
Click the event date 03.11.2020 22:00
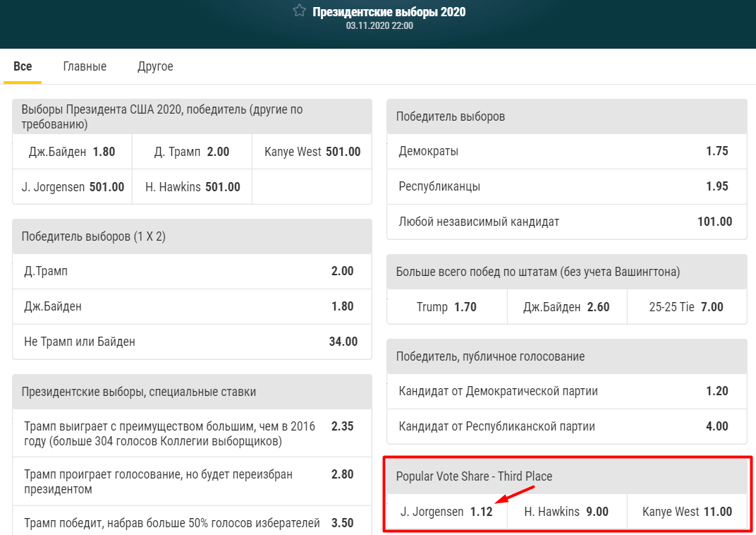click(x=379, y=25)
